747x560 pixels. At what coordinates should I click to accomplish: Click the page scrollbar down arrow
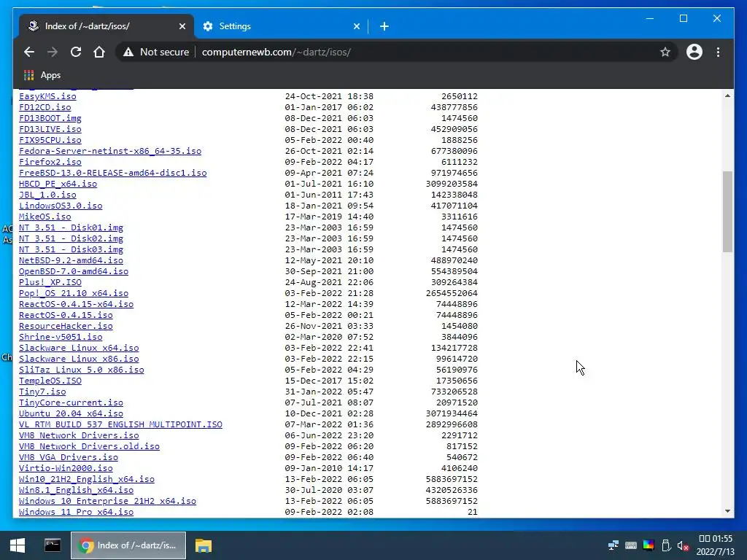tap(727, 511)
